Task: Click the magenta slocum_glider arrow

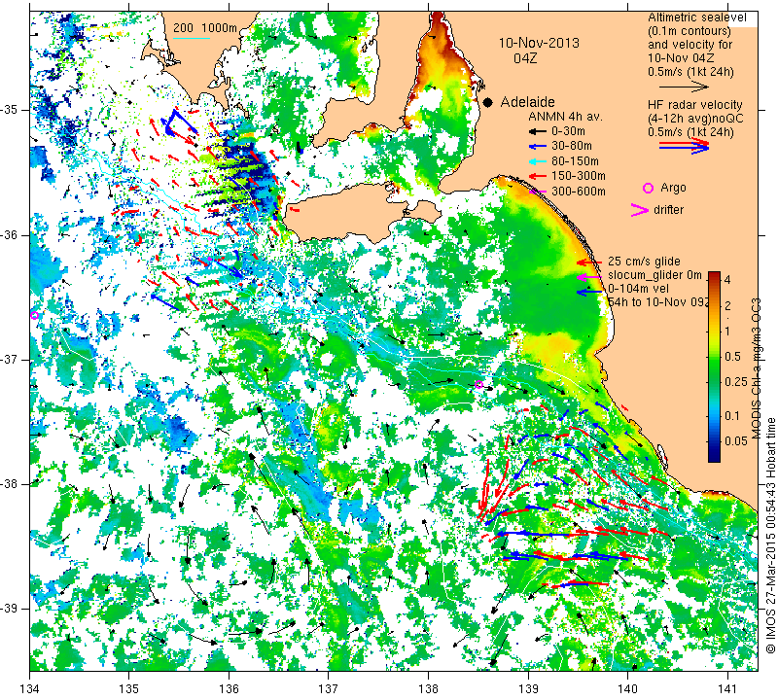Action: [589, 277]
